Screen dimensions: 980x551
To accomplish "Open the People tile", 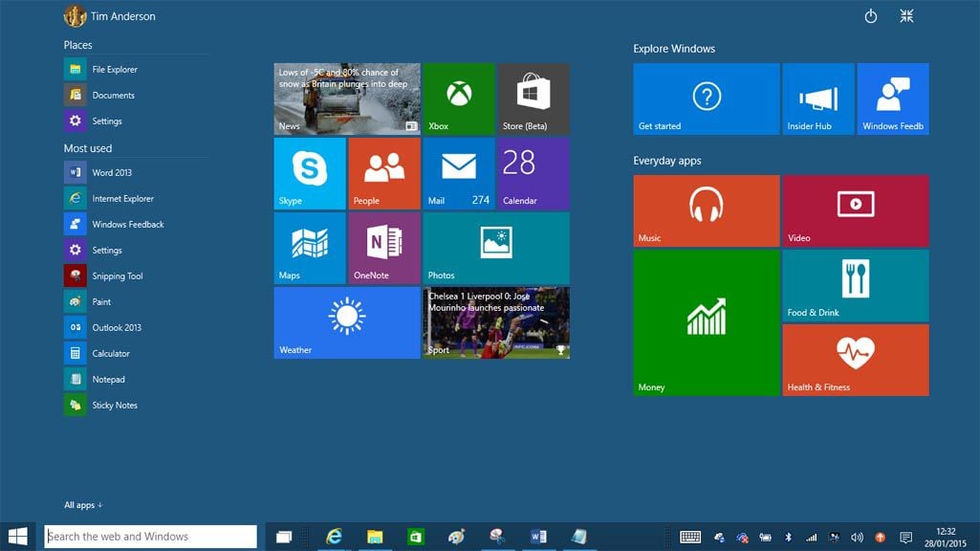I will (x=384, y=173).
